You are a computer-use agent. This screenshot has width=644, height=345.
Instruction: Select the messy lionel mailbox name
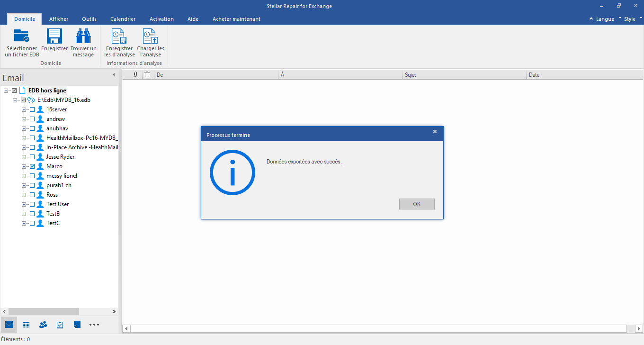pyautogui.click(x=62, y=176)
